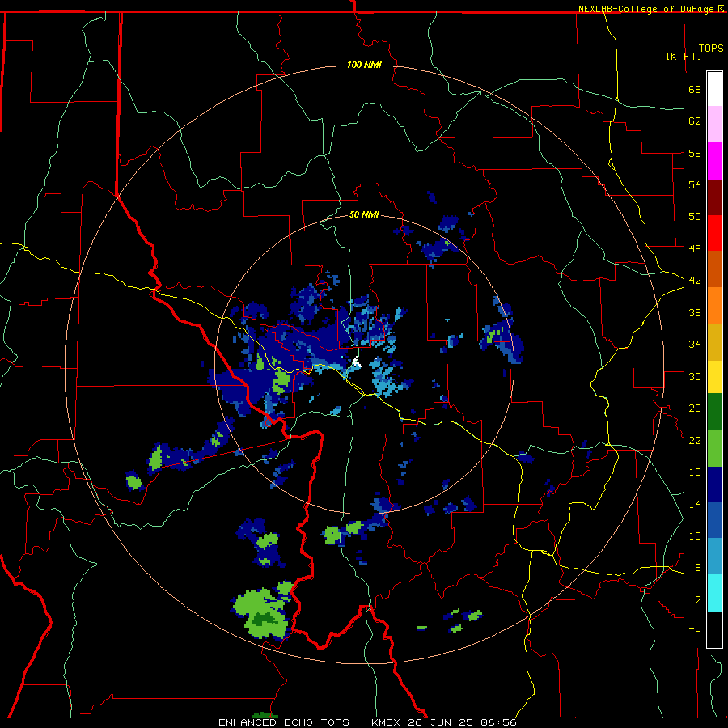Click the 08:56 time stamp
This screenshot has width=728, height=728.
499,722
